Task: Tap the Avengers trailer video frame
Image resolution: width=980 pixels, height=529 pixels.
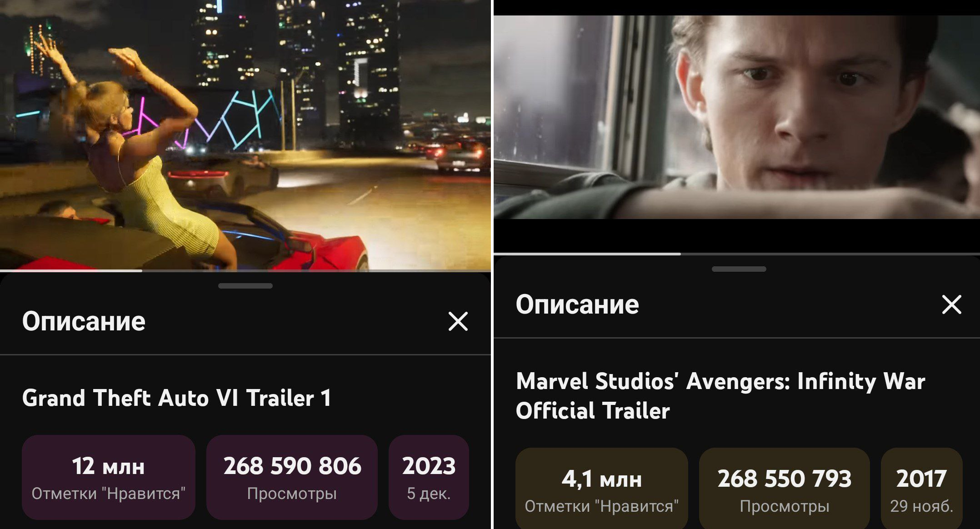Action: tap(737, 117)
